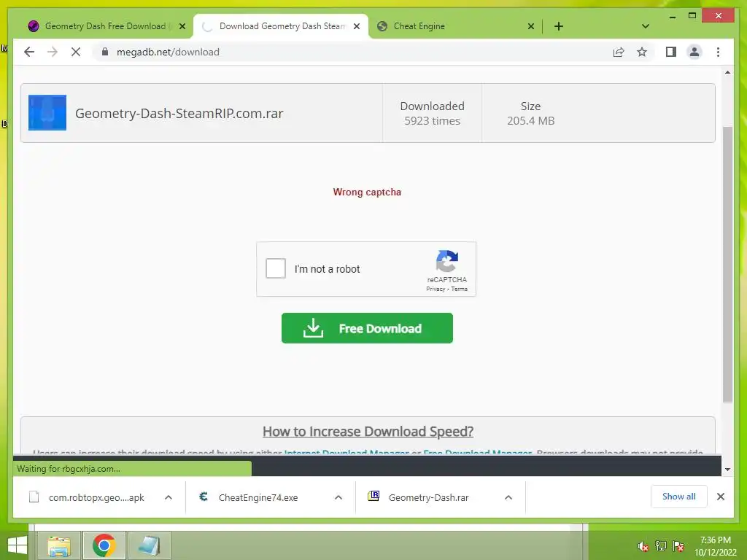Go back to the previous page
The width and height of the screenshot is (747, 560).
tap(29, 52)
